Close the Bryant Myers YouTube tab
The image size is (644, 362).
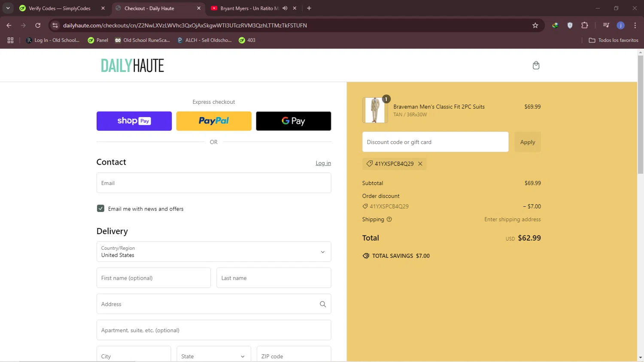[x=295, y=8]
